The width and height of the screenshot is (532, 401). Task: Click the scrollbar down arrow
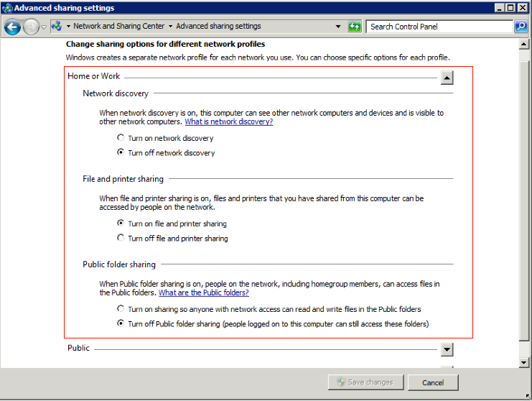524,363
